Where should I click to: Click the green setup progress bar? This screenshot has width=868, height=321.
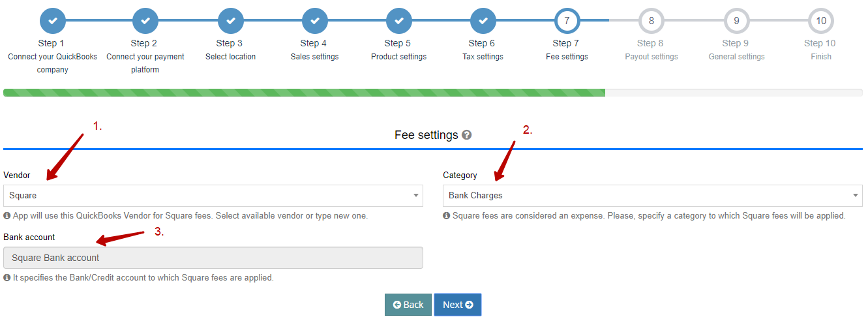tap(304, 93)
